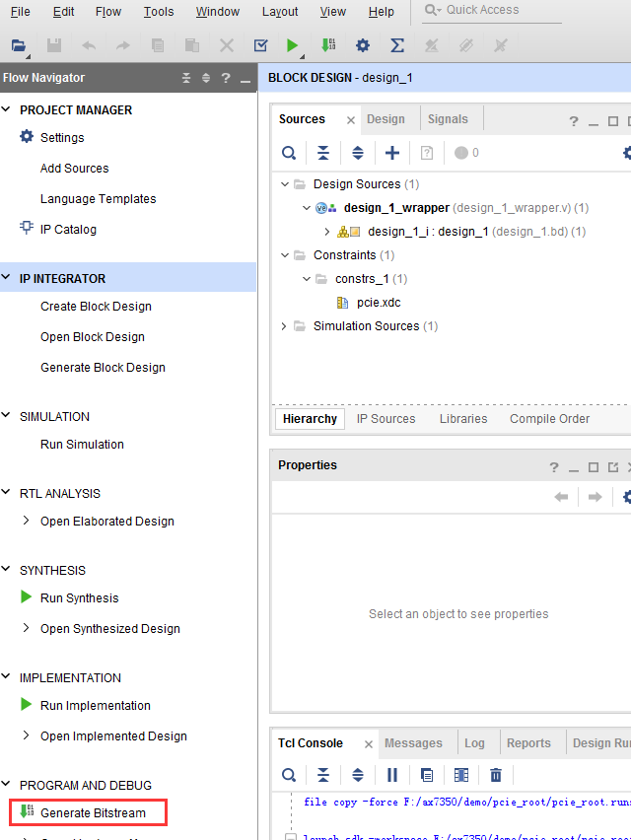Pause Tcl Console output

392,775
